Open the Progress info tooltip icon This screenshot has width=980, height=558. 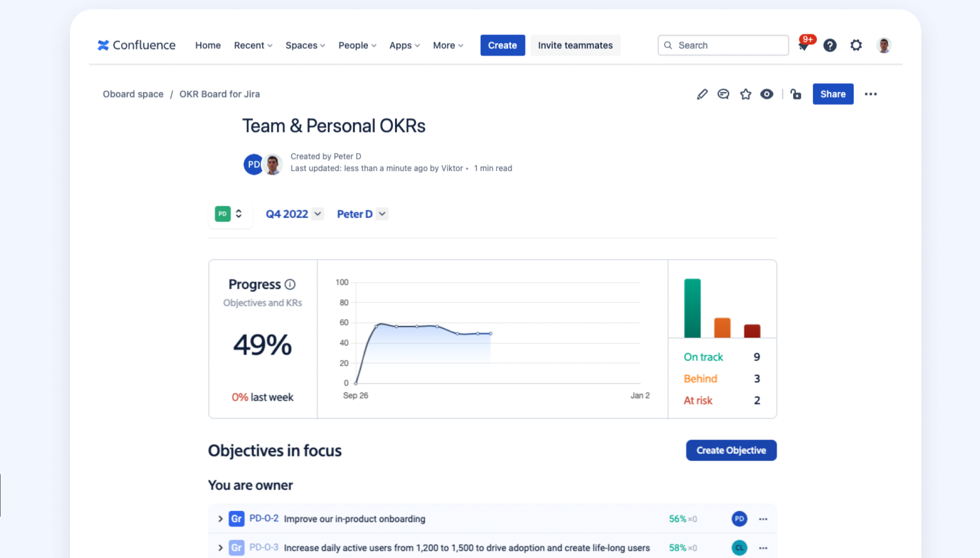(x=289, y=284)
